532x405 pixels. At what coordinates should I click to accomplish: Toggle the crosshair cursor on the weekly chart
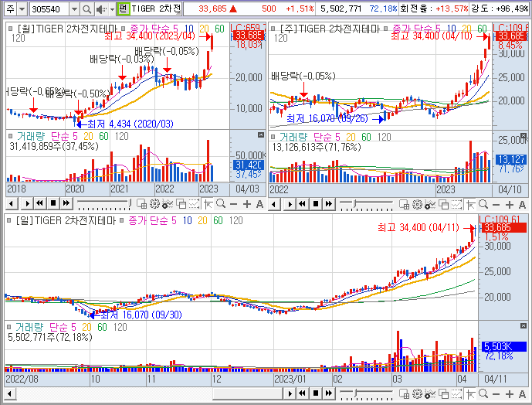471,204
